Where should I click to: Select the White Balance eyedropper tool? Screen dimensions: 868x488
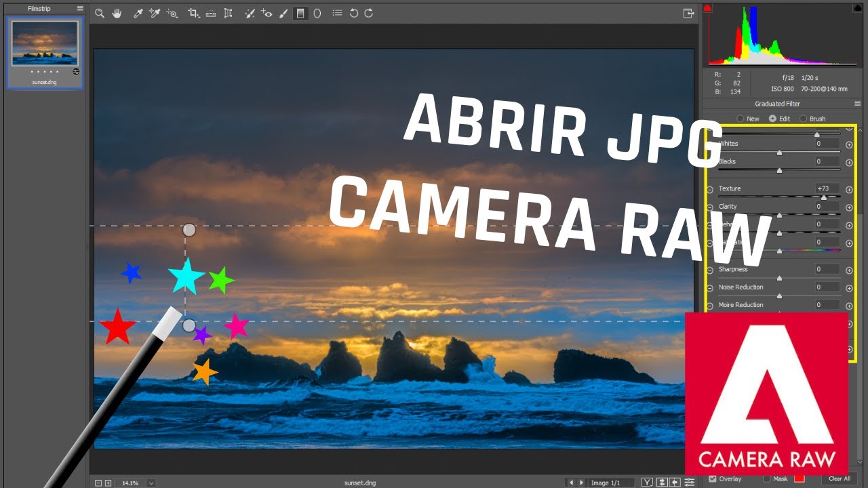coord(138,13)
